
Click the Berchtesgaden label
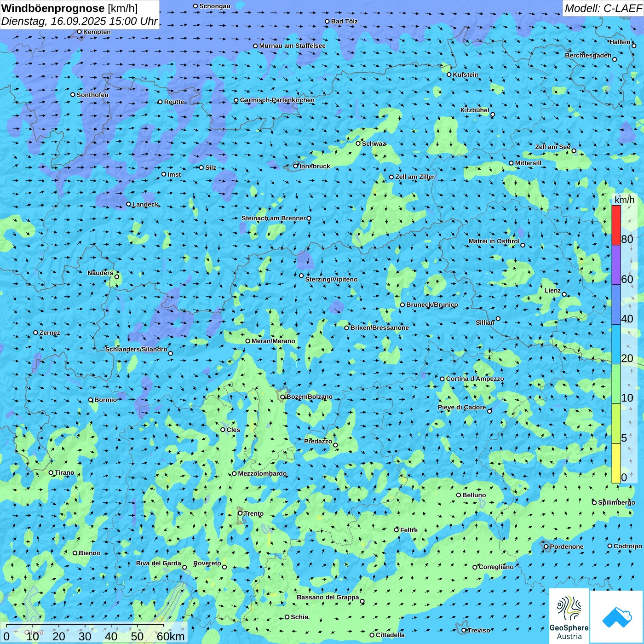coord(588,55)
